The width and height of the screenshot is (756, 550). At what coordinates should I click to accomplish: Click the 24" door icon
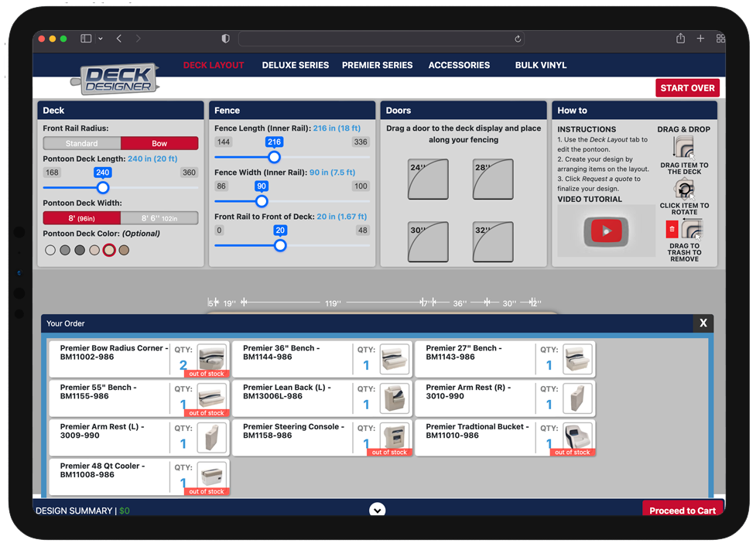click(x=429, y=177)
